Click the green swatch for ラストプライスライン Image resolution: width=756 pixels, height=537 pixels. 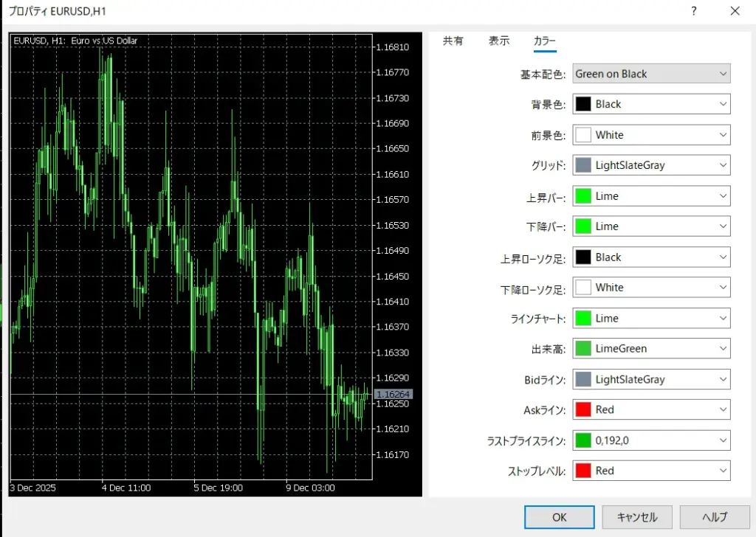point(583,440)
